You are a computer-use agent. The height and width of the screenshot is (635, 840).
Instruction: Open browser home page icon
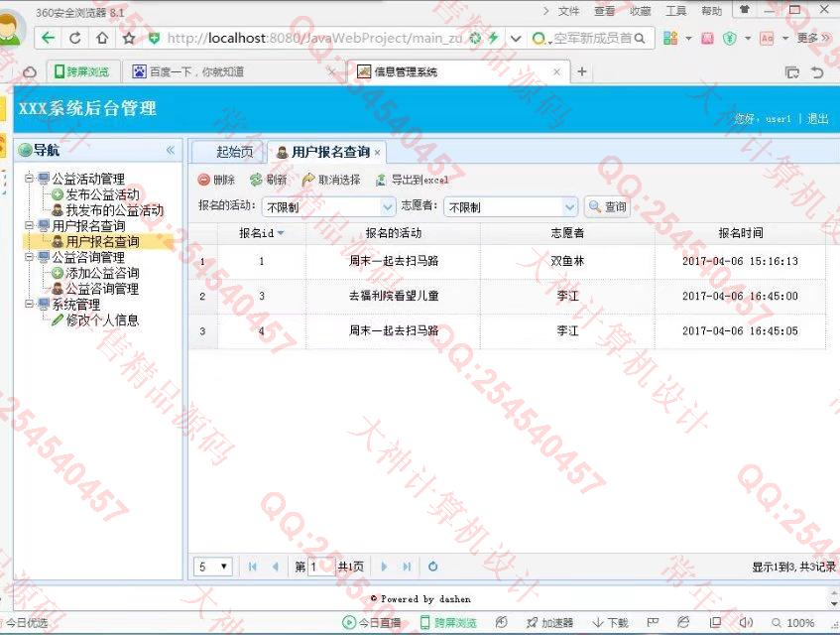point(102,38)
